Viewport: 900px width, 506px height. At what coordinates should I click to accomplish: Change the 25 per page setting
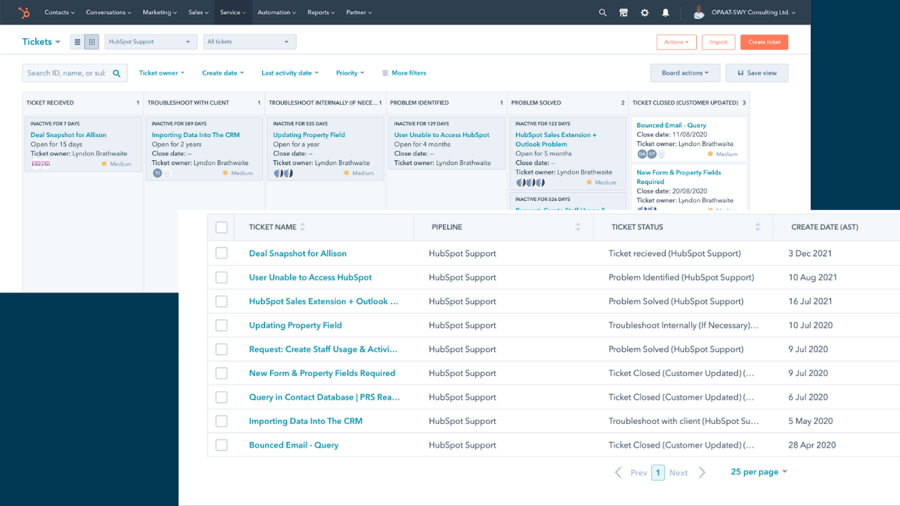pyautogui.click(x=758, y=472)
